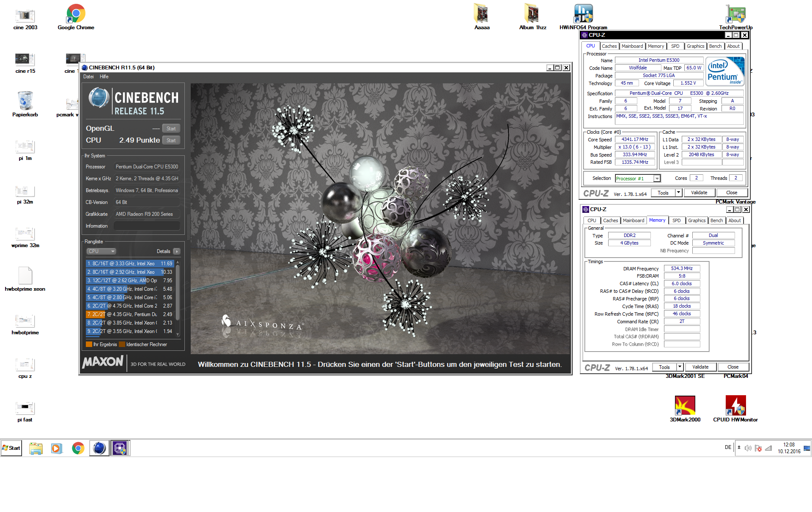Open Bench tab in upper CPU-Z
Image resolution: width=812 pixels, height=512 pixels.
tap(716, 46)
